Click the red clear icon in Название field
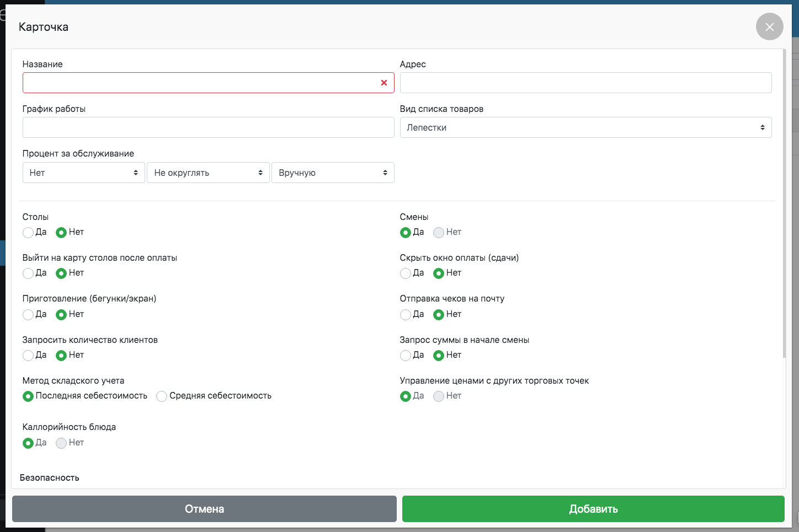 (384, 83)
